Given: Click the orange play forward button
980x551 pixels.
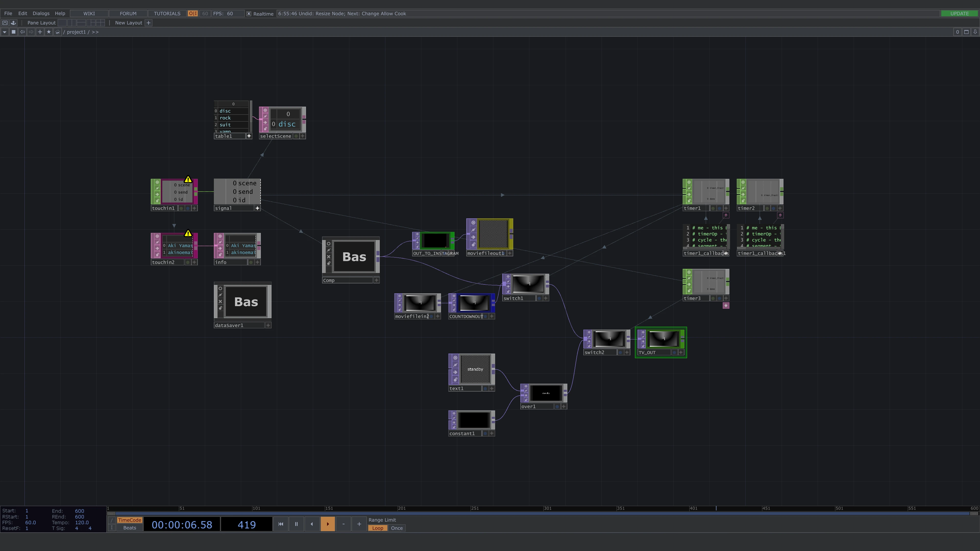Looking at the screenshot, I should 327,524.
